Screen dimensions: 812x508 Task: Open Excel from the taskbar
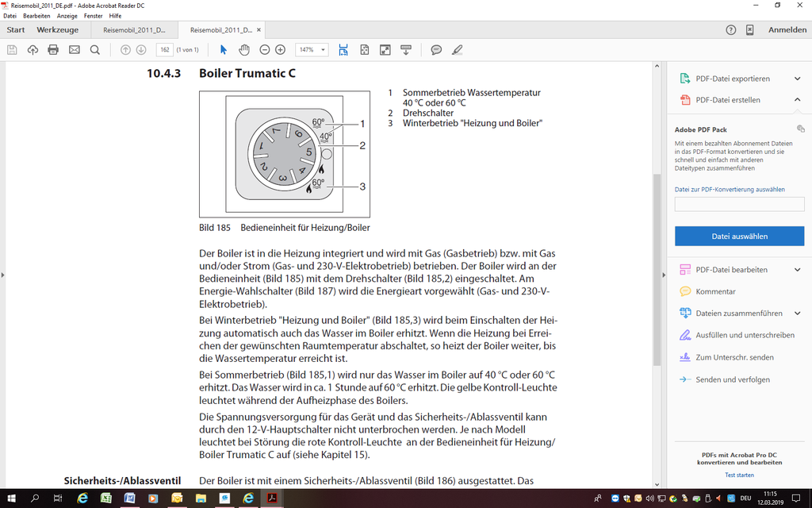click(x=106, y=498)
